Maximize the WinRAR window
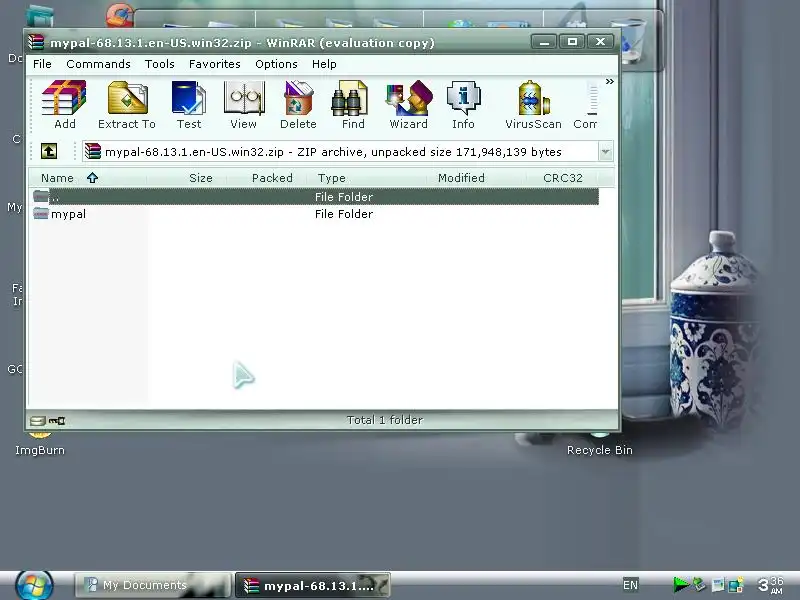The height and width of the screenshot is (600, 800). pos(572,42)
